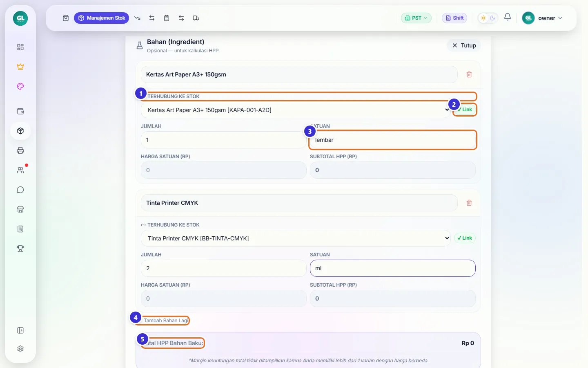Edit ingredient name Tinta Printer CMYK
588x368 pixels.
click(x=299, y=203)
